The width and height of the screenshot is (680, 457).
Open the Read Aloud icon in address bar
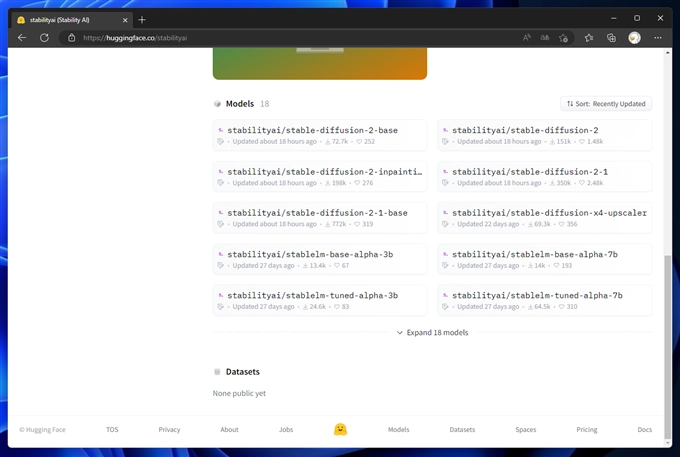point(526,38)
